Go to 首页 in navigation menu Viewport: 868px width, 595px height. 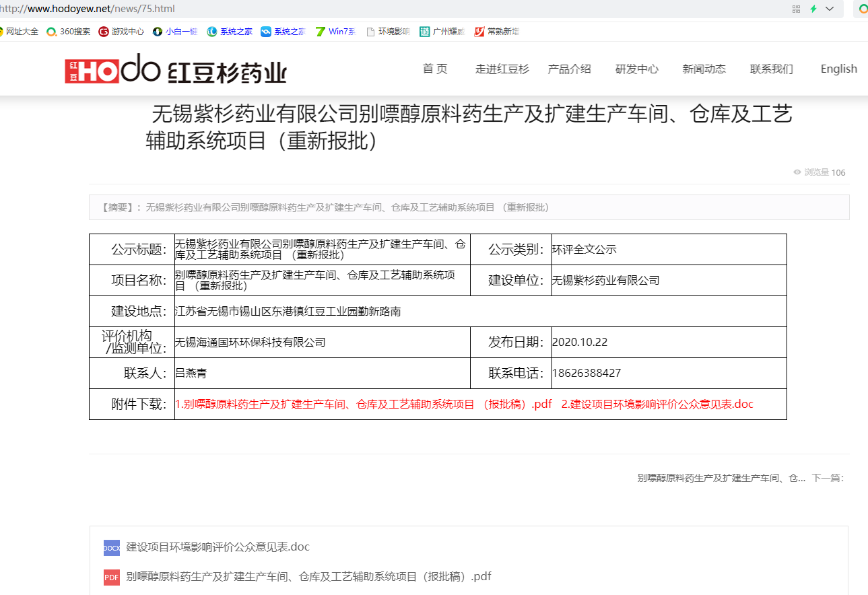435,69
